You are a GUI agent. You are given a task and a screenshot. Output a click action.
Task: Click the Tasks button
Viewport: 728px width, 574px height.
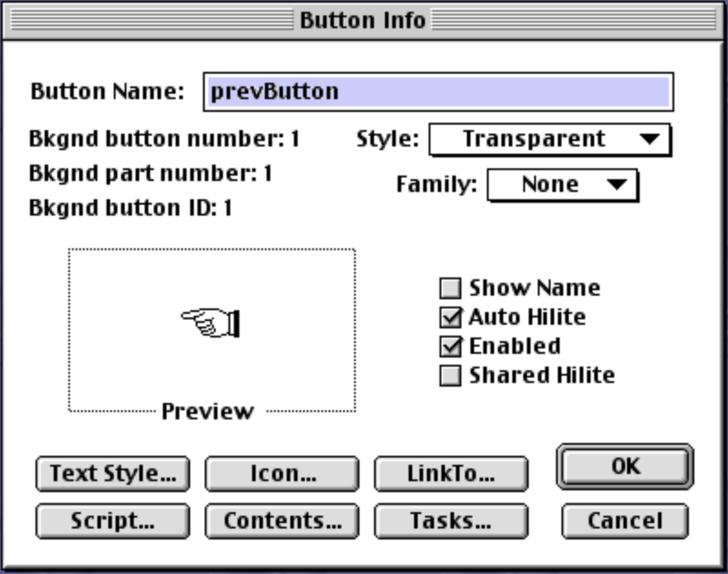[450, 521]
